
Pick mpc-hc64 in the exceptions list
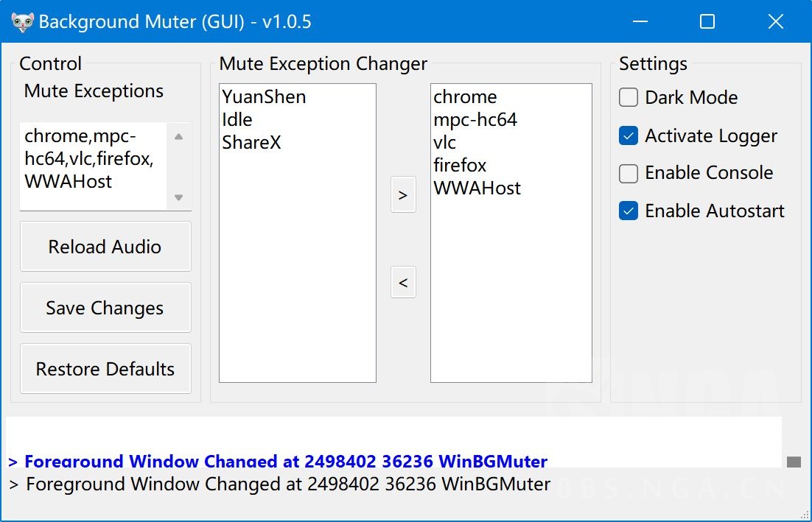point(475,120)
